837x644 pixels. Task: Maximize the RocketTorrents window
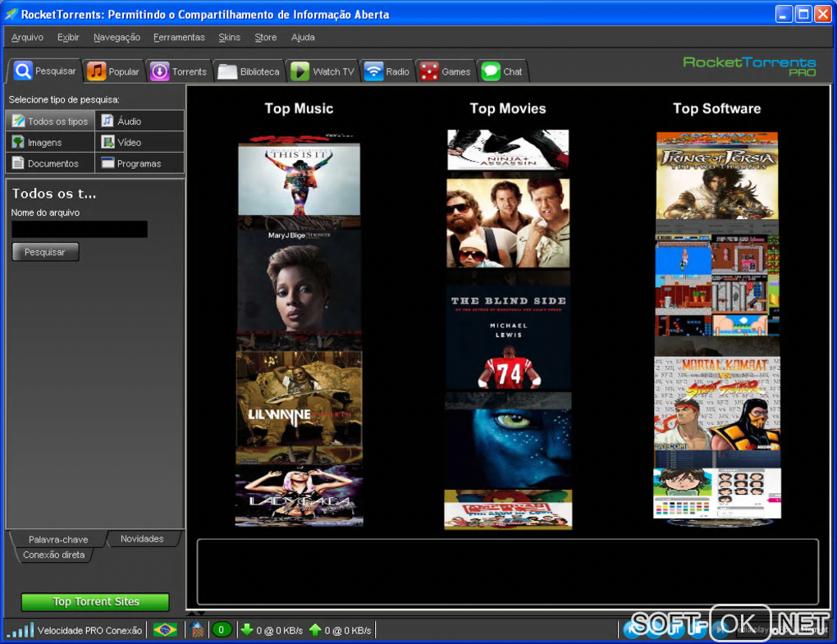(x=803, y=14)
